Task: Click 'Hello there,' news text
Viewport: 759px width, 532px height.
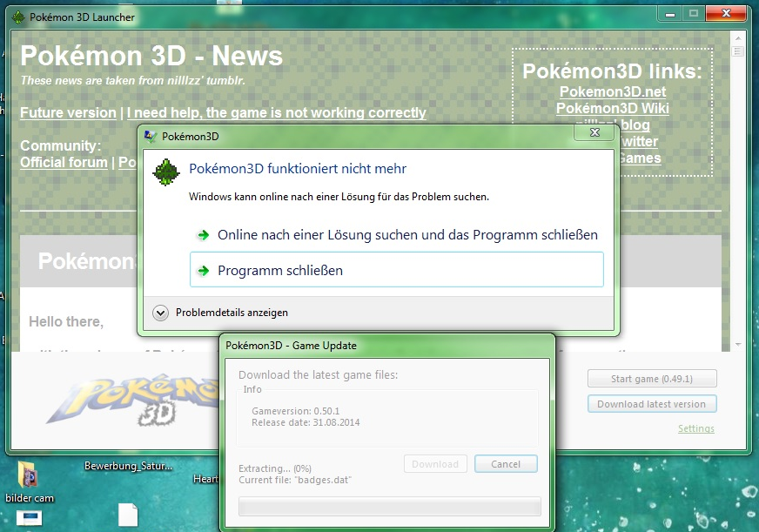Action: 66,321
